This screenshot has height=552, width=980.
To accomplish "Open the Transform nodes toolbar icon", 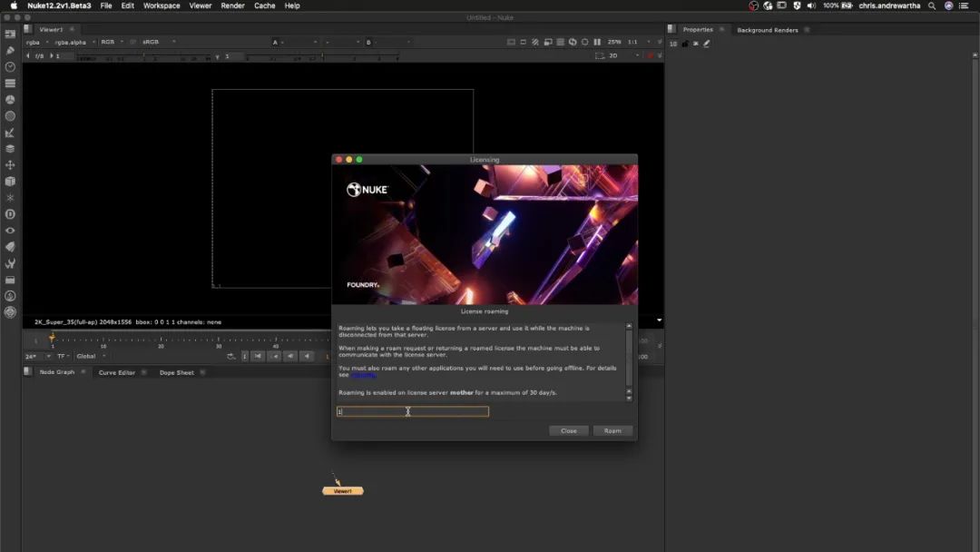I will click(10, 165).
